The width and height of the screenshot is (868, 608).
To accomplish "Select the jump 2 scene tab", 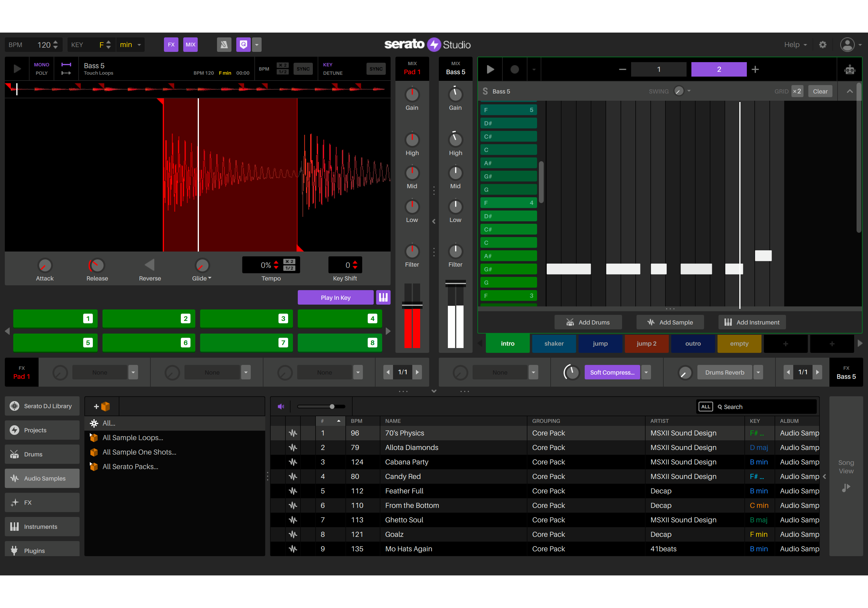I will [x=646, y=344].
